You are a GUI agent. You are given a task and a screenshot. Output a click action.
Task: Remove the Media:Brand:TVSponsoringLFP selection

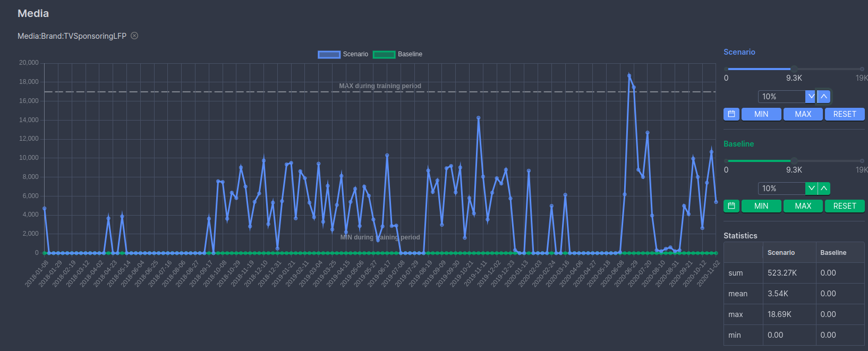pos(134,36)
